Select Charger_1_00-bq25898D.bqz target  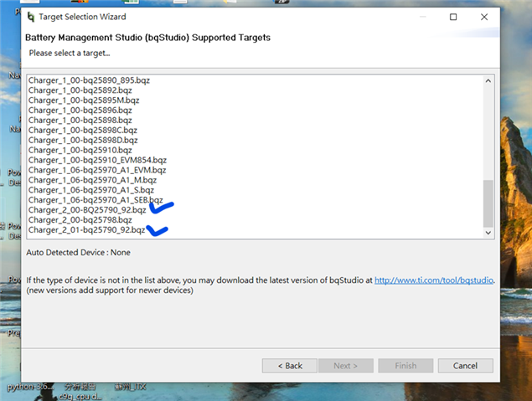[83, 141]
